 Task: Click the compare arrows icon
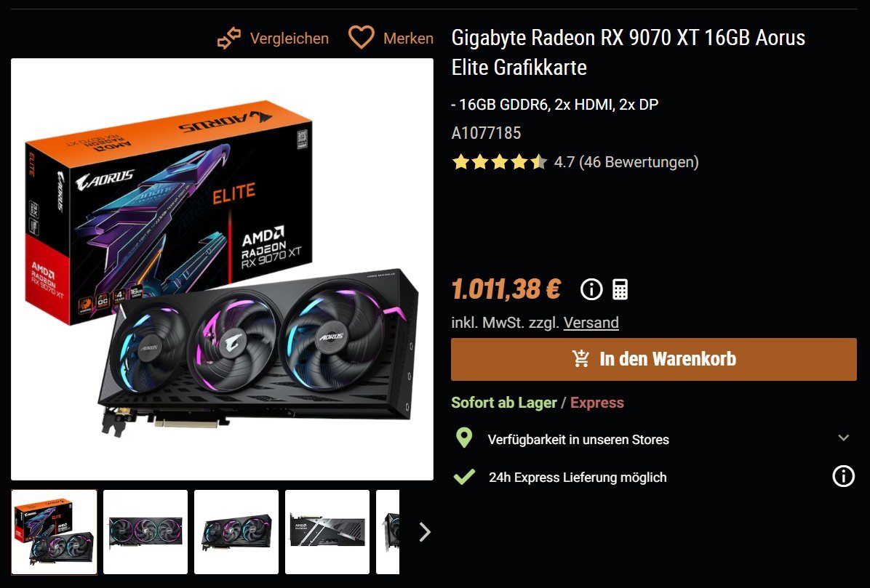click(229, 39)
